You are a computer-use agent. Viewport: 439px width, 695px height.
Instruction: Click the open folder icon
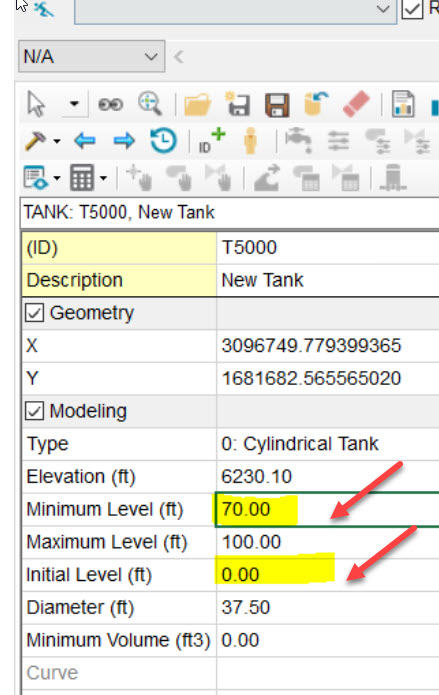coord(197,105)
